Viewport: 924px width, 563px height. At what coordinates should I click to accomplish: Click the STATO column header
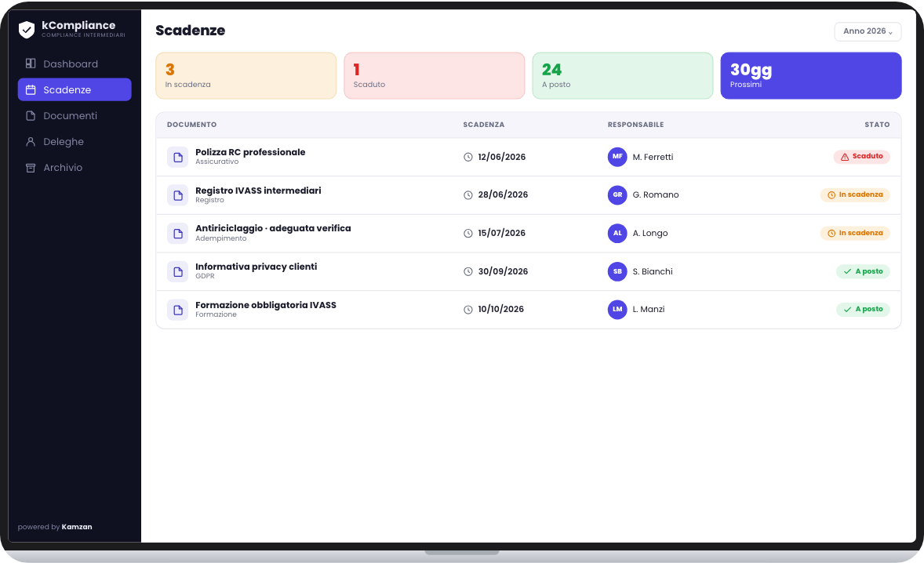(x=877, y=125)
